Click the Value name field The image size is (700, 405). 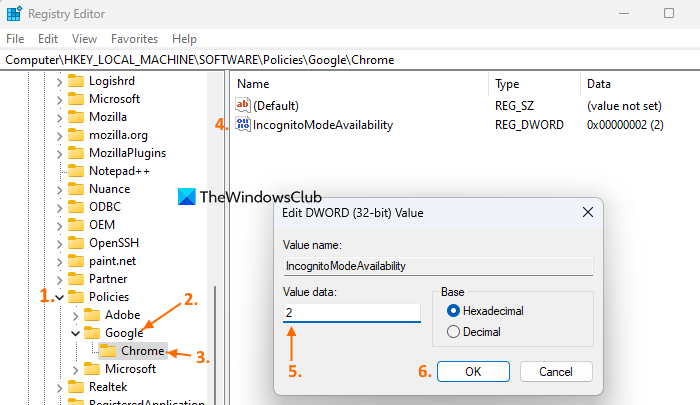438,266
